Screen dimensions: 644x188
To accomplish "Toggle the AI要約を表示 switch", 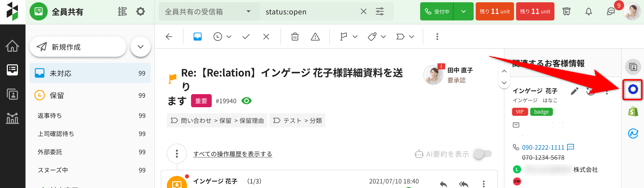I will tap(482, 154).
